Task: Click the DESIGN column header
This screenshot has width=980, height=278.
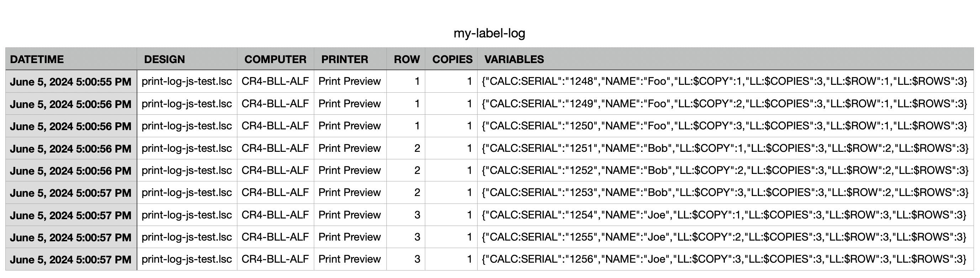Action: pyautogui.click(x=164, y=60)
